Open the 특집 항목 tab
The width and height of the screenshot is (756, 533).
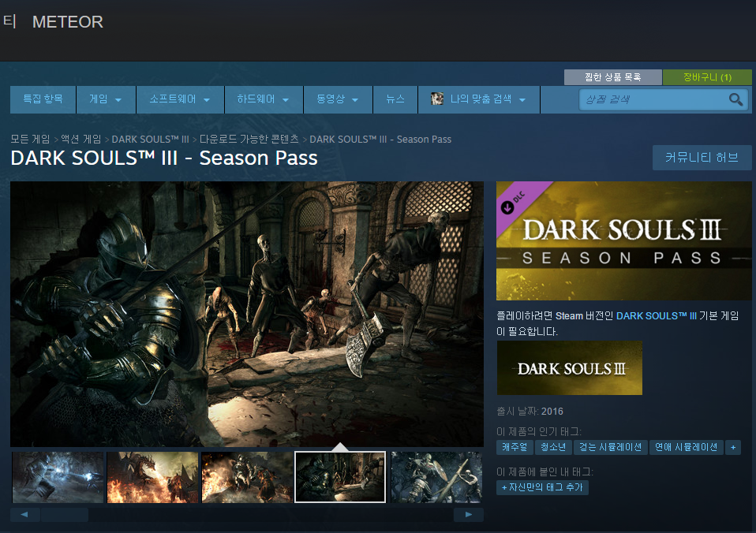43,99
